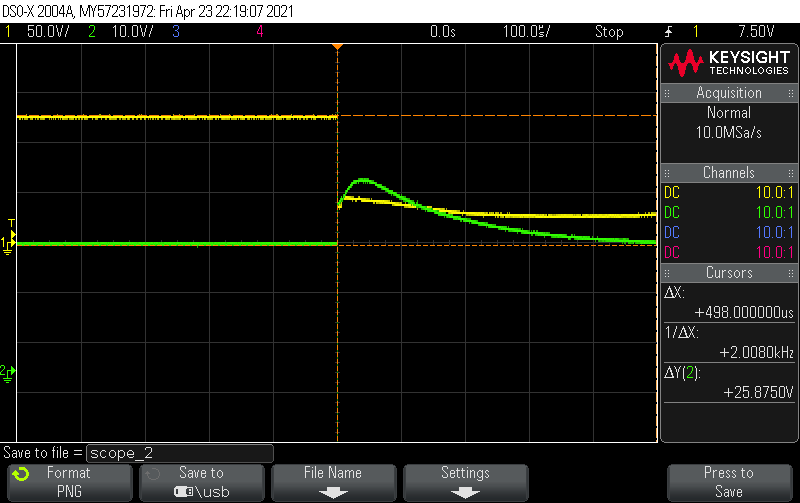Expand the File Name softkey menu
This screenshot has height=503, width=800.
[332, 481]
